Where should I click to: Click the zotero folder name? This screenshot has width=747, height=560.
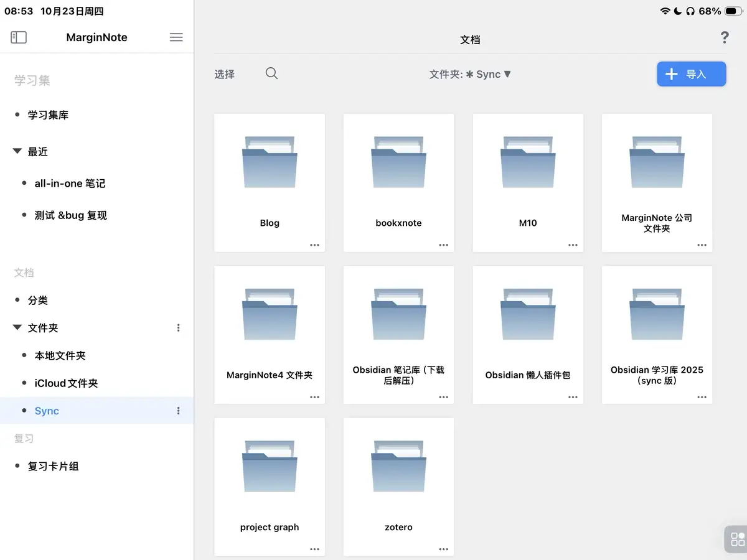(x=398, y=527)
